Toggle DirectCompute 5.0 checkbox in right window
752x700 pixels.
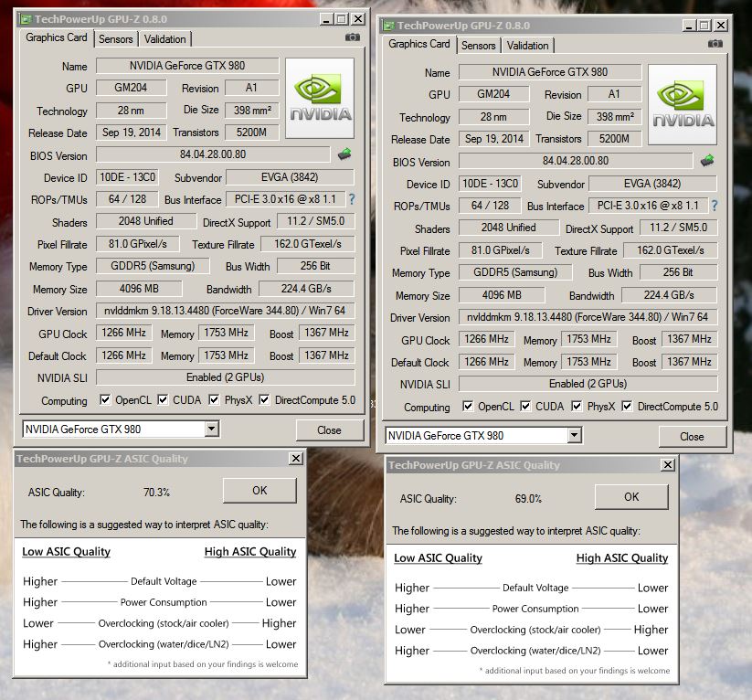pos(627,406)
